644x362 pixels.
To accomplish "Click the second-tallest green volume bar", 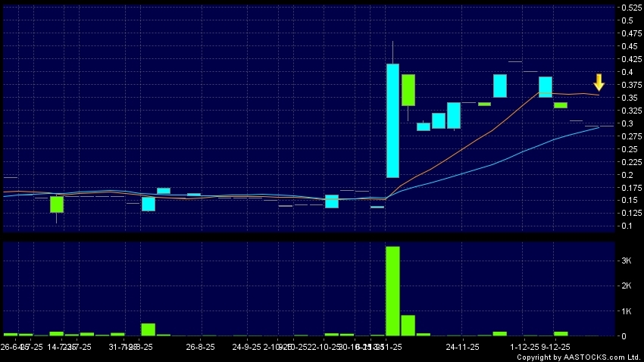I will pos(408,325).
